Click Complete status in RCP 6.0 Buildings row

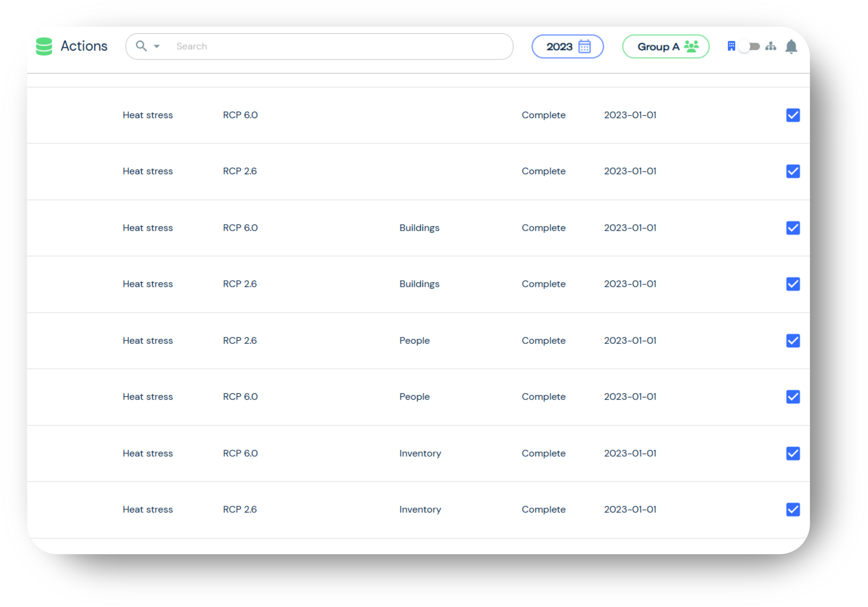(x=544, y=228)
